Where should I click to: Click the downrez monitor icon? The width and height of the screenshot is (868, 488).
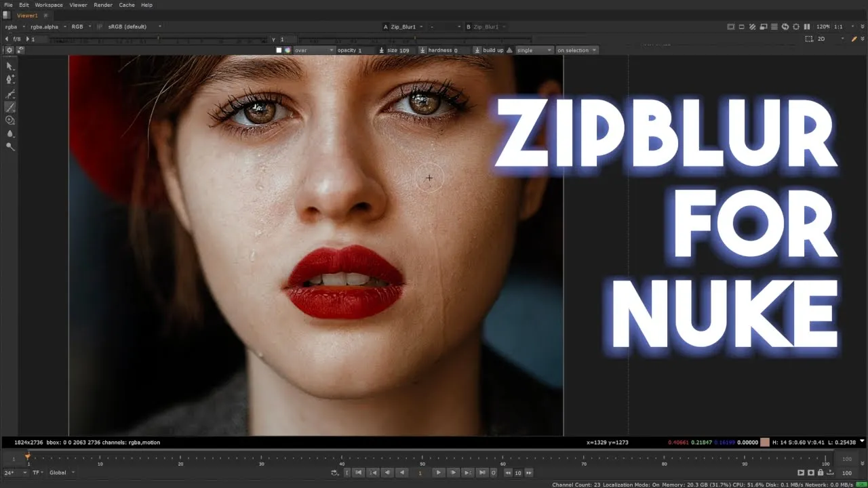click(x=764, y=26)
